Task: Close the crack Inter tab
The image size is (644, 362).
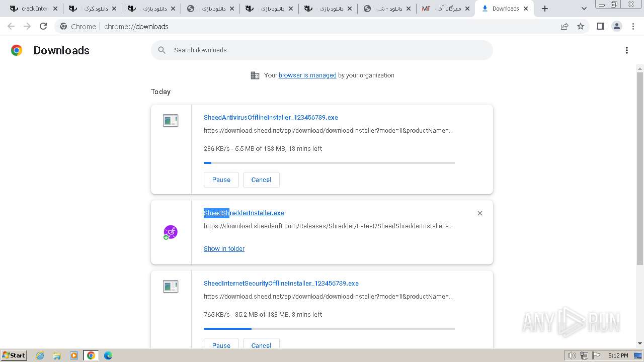Action: [55, 9]
